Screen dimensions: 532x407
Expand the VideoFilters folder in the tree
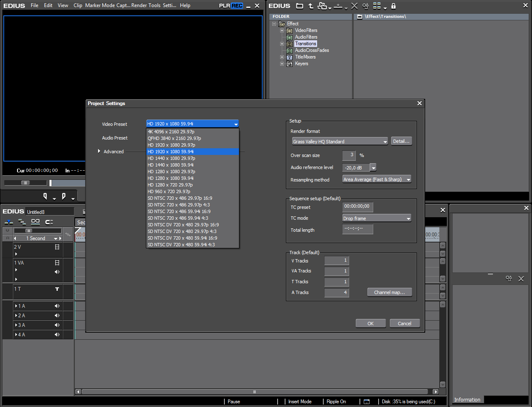pos(282,30)
